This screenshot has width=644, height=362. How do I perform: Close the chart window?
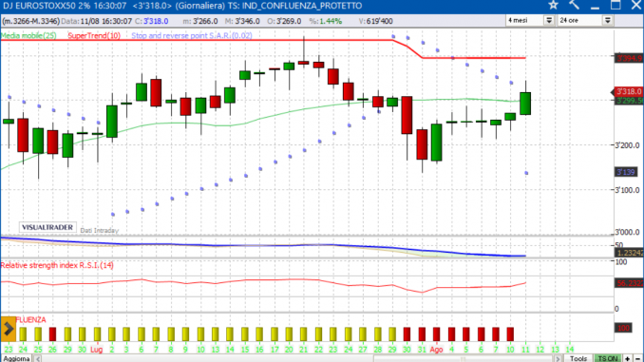point(636,5)
